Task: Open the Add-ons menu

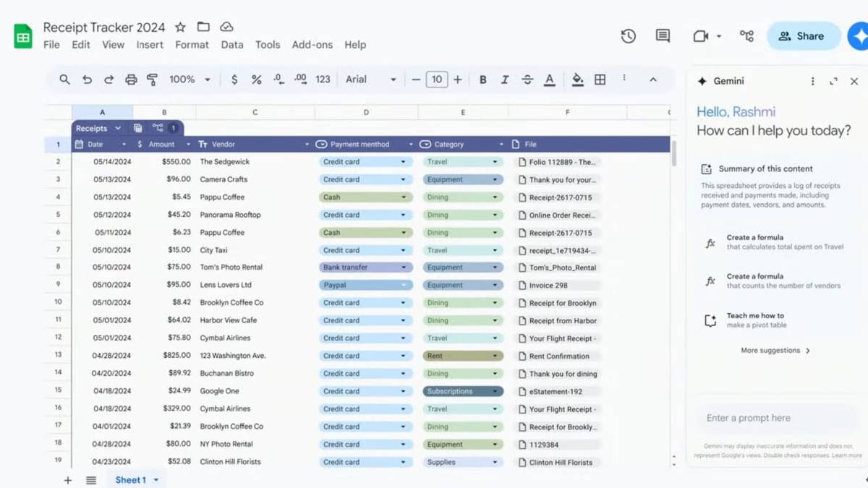Action: tap(312, 45)
